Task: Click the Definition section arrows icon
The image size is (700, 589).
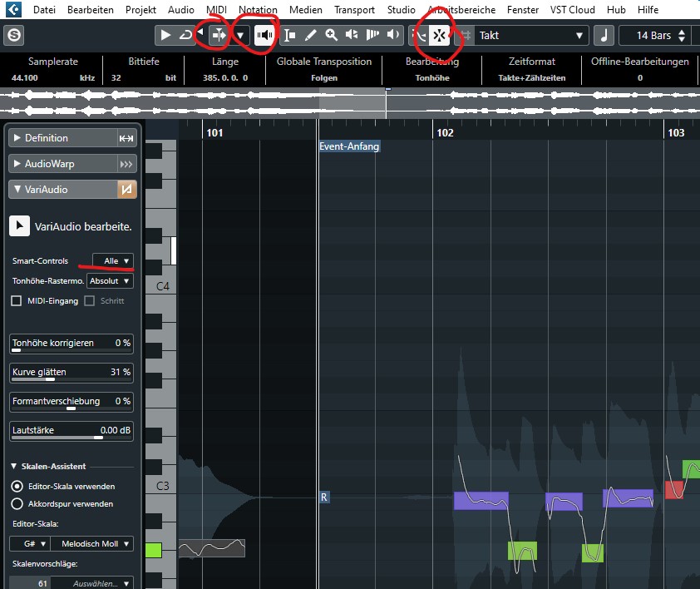Action: (x=126, y=139)
